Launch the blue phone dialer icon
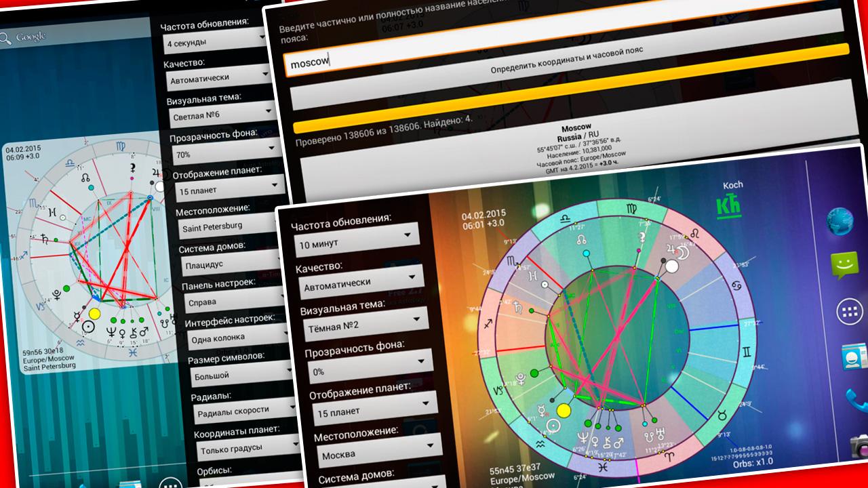This screenshot has height=488, width=868. [859, 401]
